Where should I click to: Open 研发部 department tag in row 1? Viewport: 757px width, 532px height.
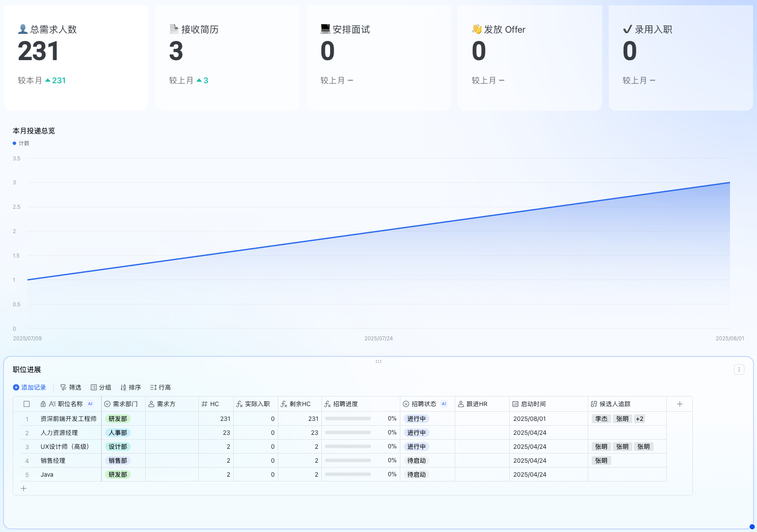click(118, 419)
